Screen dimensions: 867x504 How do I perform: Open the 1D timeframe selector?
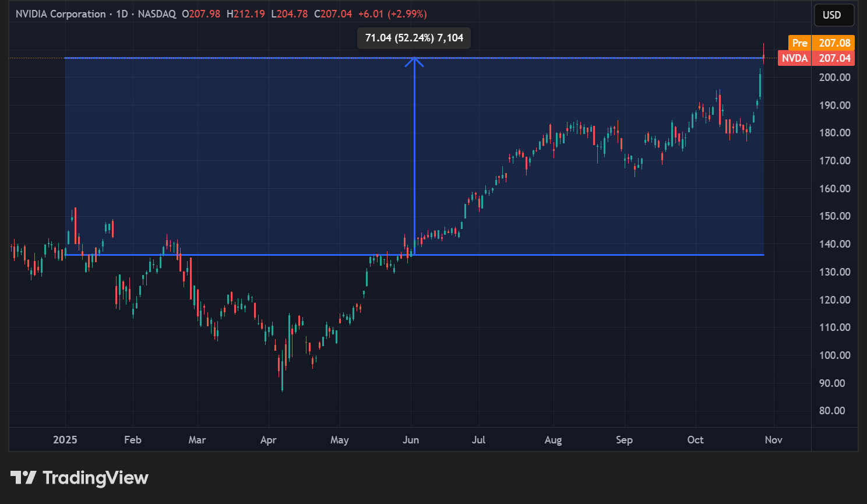point(120,13)
